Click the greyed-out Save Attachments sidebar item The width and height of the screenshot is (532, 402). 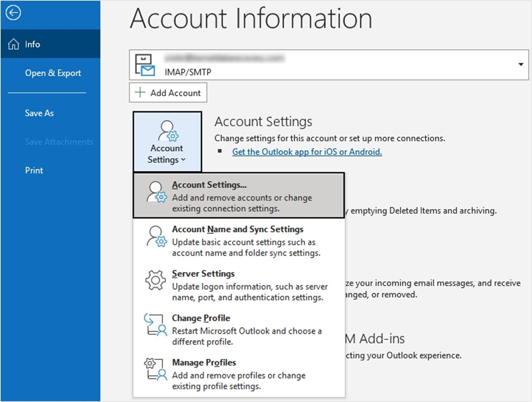[x=59, y=142]
